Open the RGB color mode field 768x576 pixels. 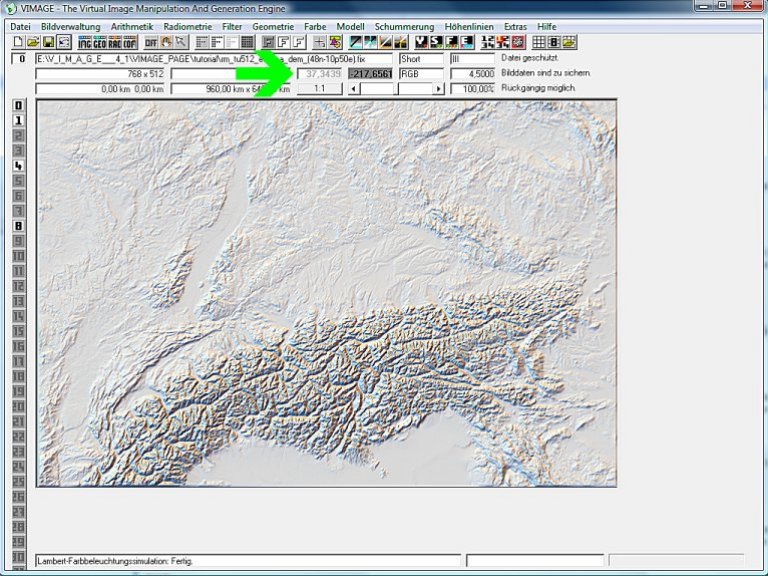pyautogui.click(x=421, y=74)
